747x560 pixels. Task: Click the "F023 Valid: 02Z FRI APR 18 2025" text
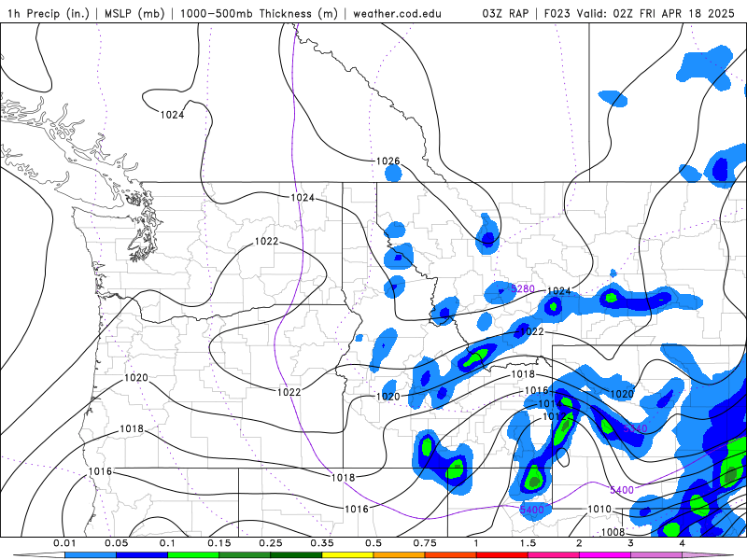[x=639, y=13]
